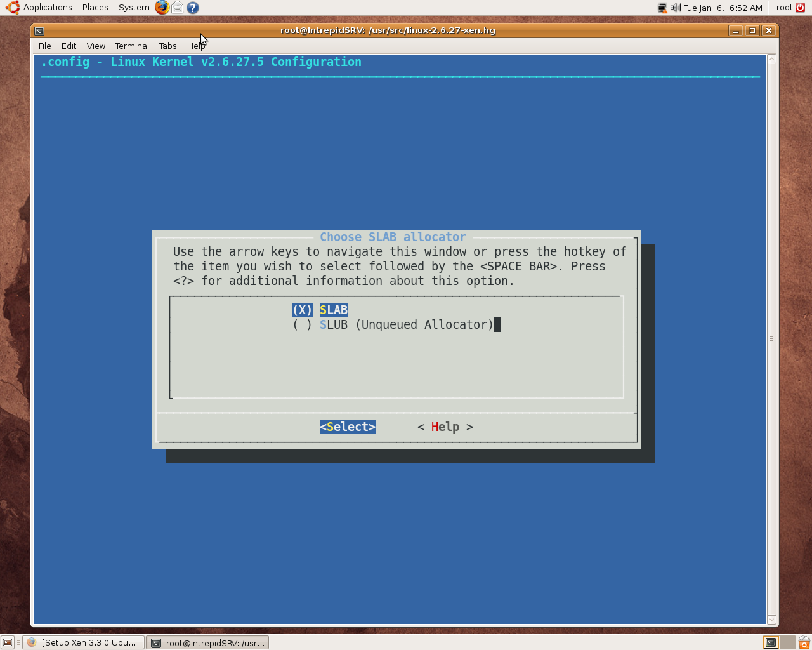Select the SLAB allocator option
Screen dimensions: 812x650
point(320,310)
